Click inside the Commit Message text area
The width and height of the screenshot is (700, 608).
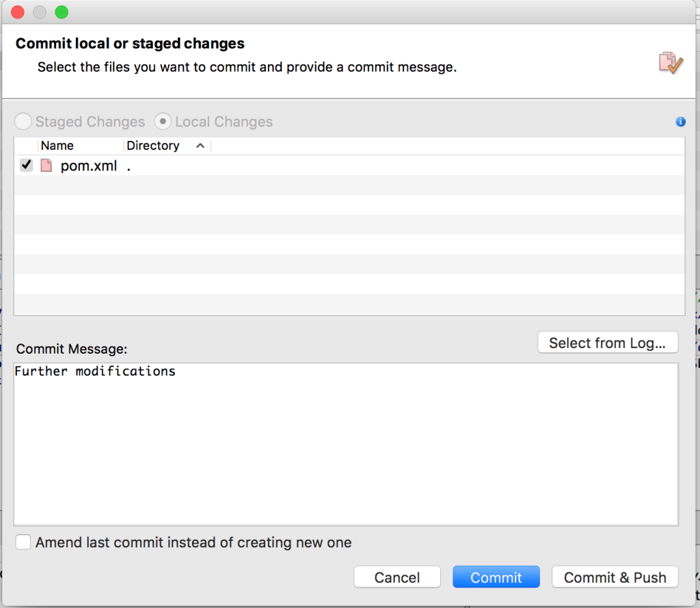coord(346,444)
